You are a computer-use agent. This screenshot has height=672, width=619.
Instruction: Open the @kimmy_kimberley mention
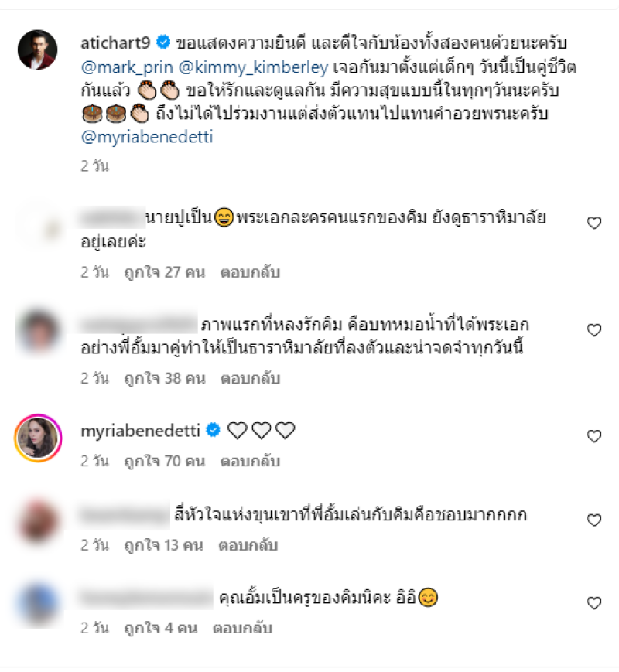pyautogui.click(x=253, y=67)
